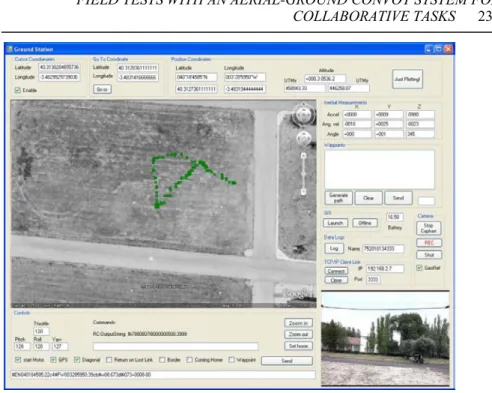Click the Pitch value field
Image resolution: width=492 pixels, height=393 pixels.
click(x=22, y=346)
